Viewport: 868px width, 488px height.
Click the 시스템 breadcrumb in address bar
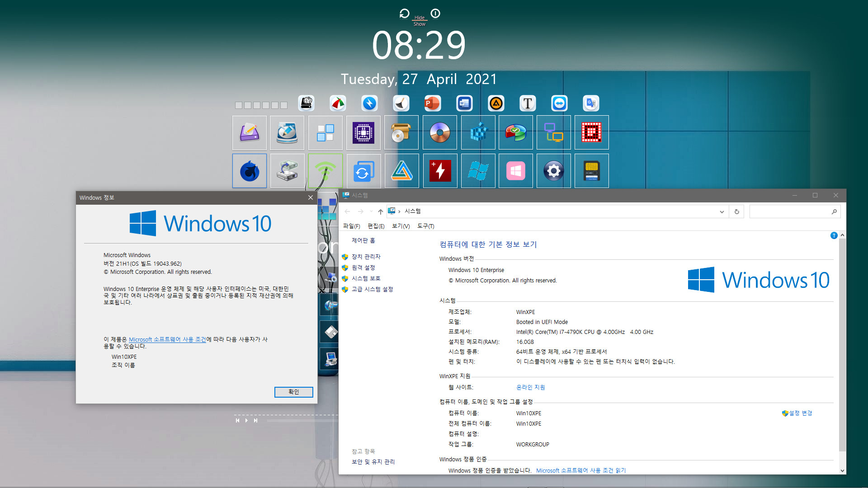(x=413, y=211)
